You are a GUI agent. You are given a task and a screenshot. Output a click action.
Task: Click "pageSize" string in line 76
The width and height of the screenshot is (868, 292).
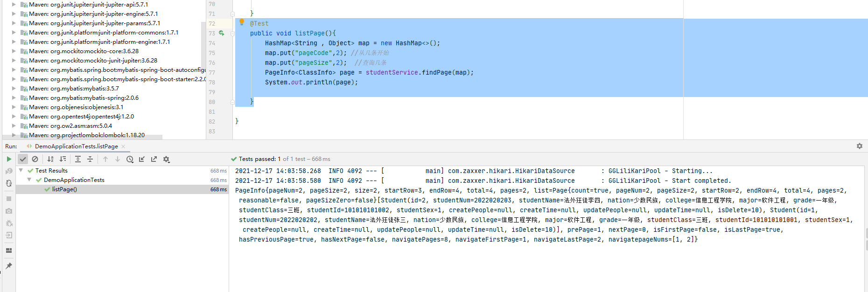[314, 63]
